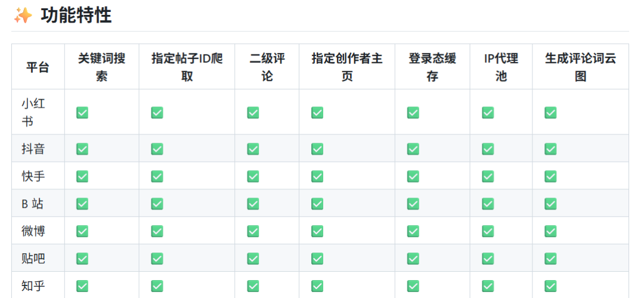Click 小红书 checkmark under 登录态缓存
This screenshot has width=644, height=298.
[x=413, y=112]
